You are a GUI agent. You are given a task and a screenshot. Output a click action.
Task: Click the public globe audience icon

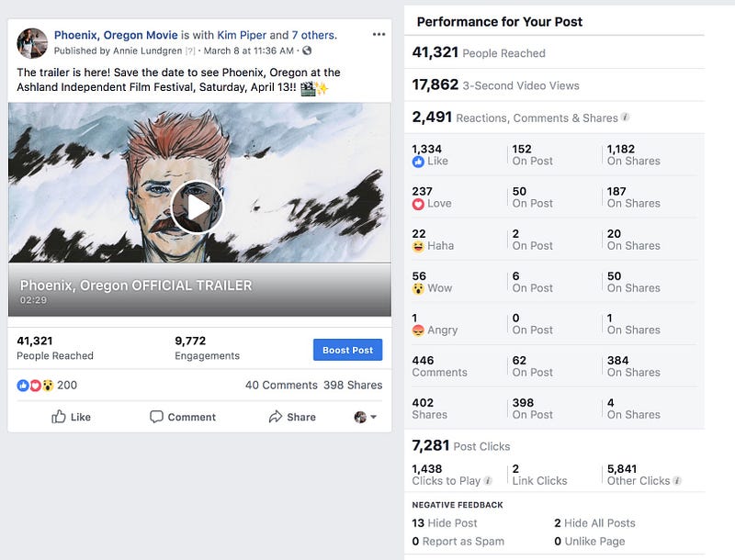click(307, 50)
